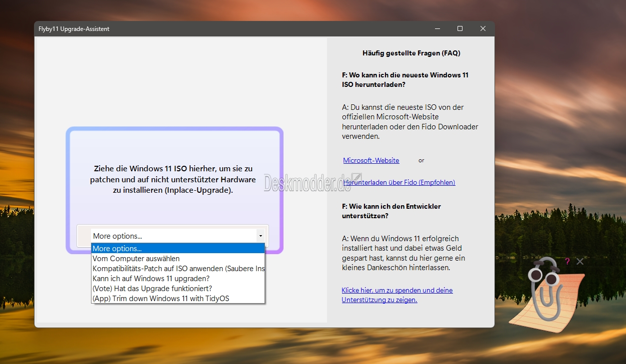Open the Microsoft-Website link

pyautogui.click(x=371, y=160)
